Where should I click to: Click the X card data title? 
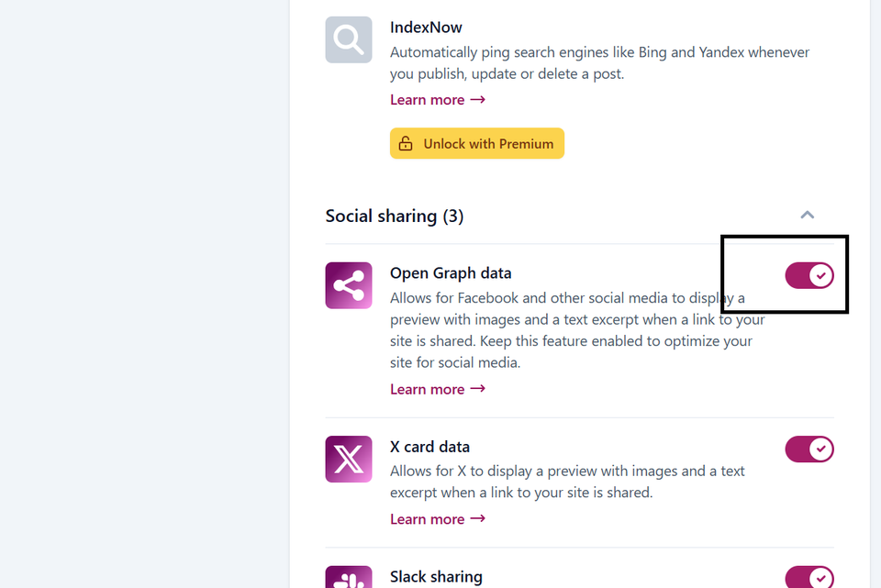(429, 447)
